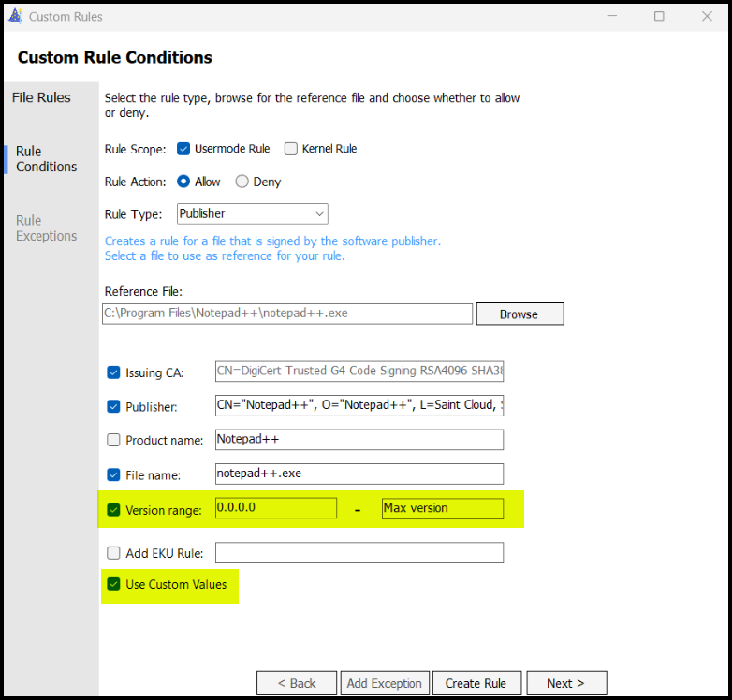Click Browse to choose reference file

click(x=520, y=314)
